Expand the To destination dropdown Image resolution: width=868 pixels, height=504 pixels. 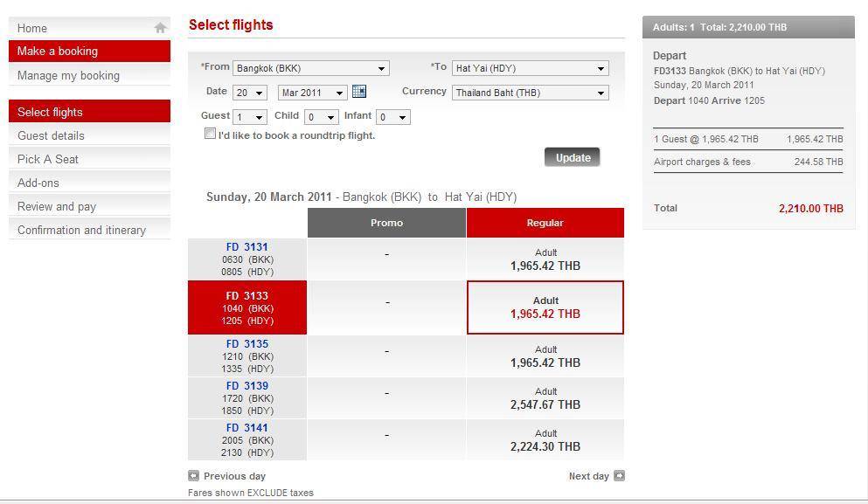[531, 68]
